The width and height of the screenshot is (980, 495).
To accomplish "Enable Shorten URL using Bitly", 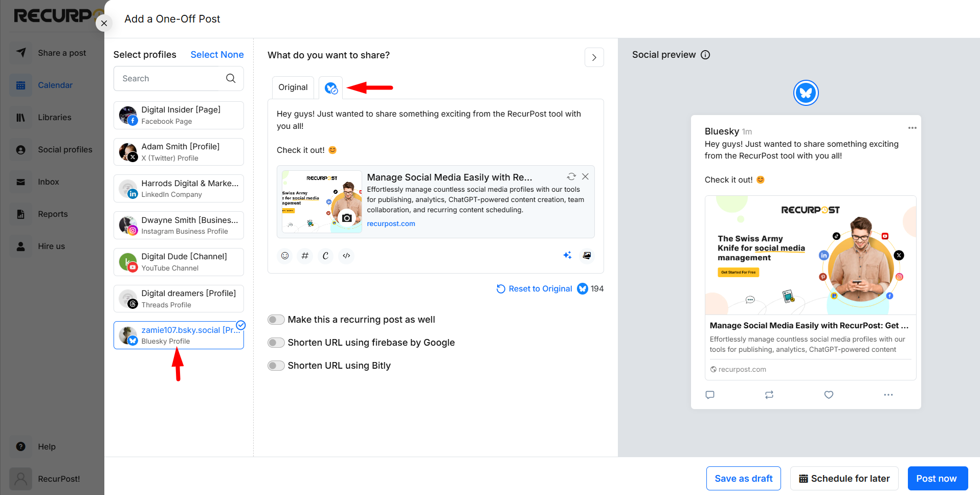I will click(276, 366).
